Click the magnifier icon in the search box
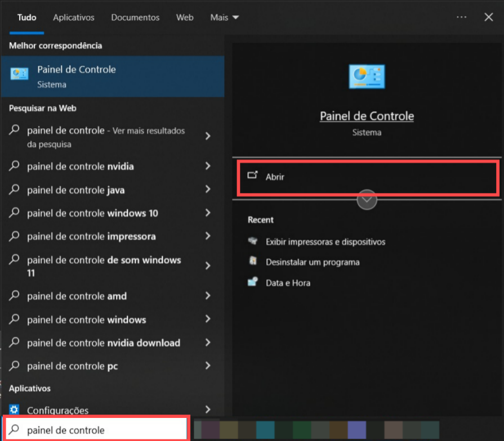 [14, 429]
